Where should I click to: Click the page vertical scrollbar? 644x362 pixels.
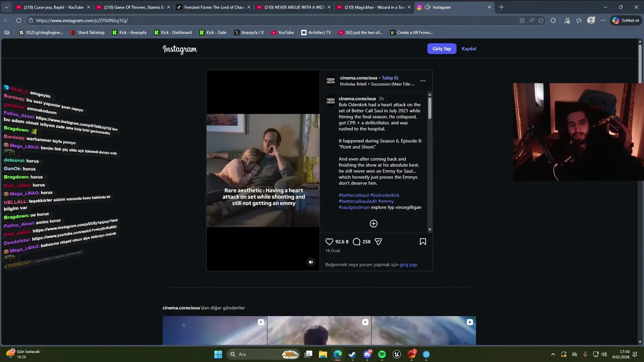coord(640,191)
